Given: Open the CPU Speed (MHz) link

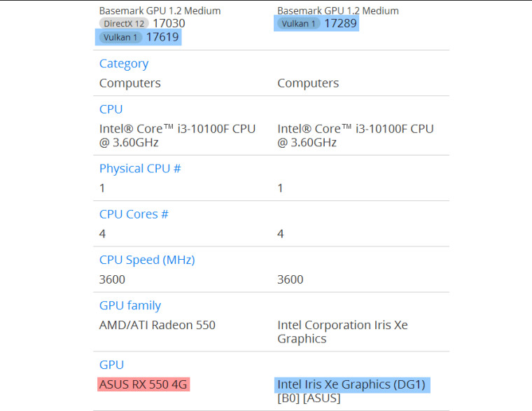Looking at the screenshot, I should (147, 260).
